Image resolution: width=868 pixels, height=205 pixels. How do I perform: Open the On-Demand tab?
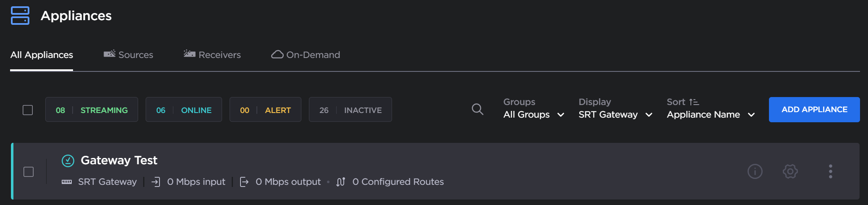(306, 55)
